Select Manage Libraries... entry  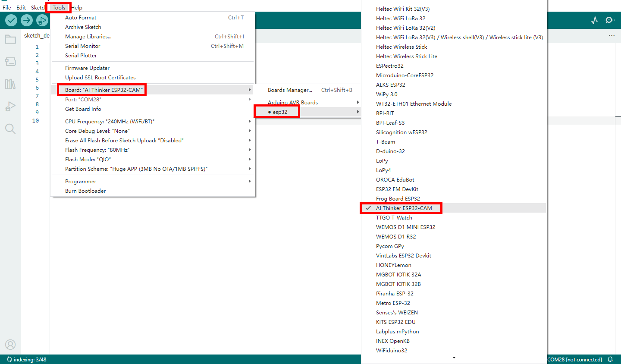(153, 37)
